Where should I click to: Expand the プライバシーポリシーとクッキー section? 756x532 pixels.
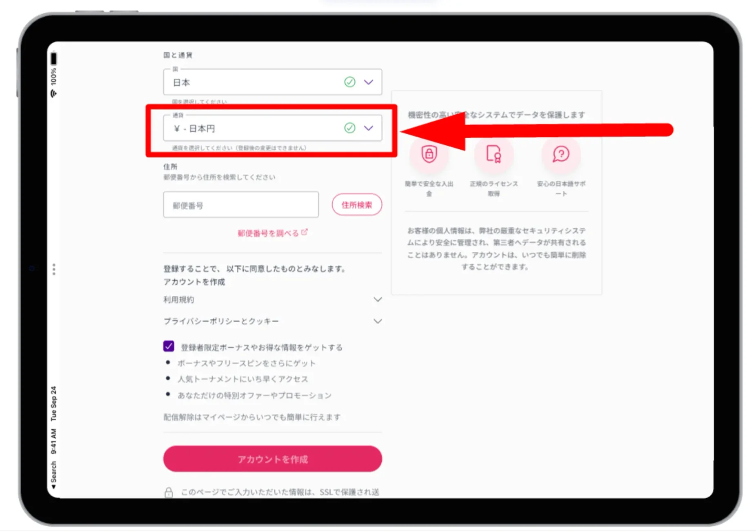pyautogui.click(x=378, y=321)
